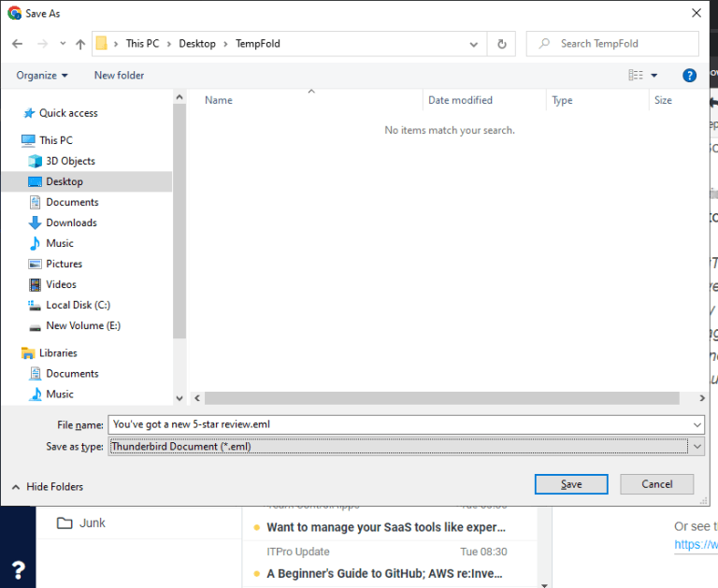Select Local Disk (C:) drive
The height and width of the screenshot is (588, 718).
tap(78, 305)
